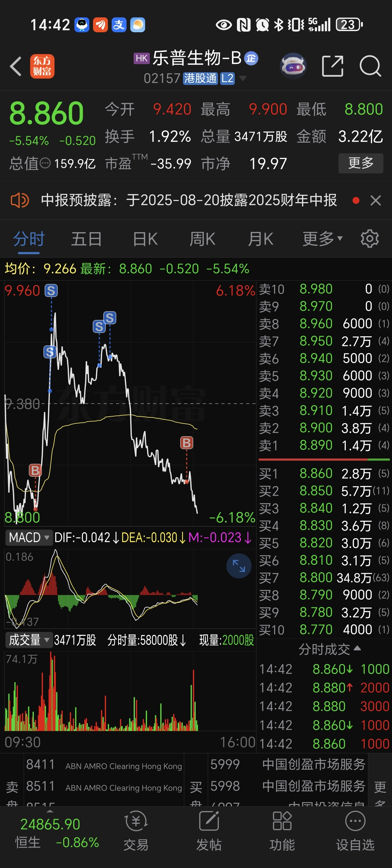Tap 8511 ABN AMRO Clearing broker row

pyautogui.click(x=104, y=786)
